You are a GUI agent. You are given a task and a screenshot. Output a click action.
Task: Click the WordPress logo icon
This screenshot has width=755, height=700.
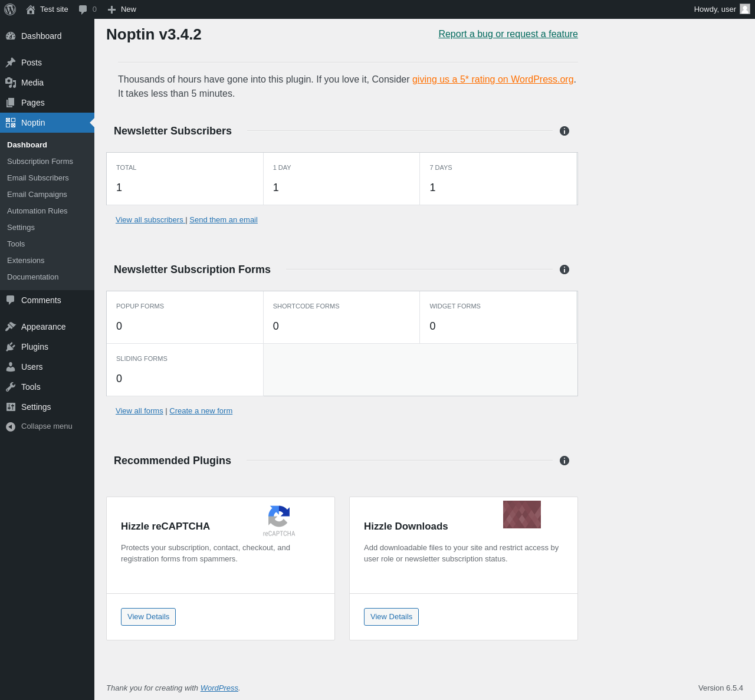(x=10, y=9)
